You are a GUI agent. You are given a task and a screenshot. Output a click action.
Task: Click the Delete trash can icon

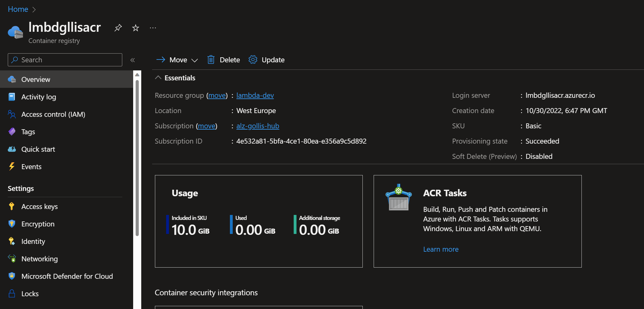pos(211,60)
